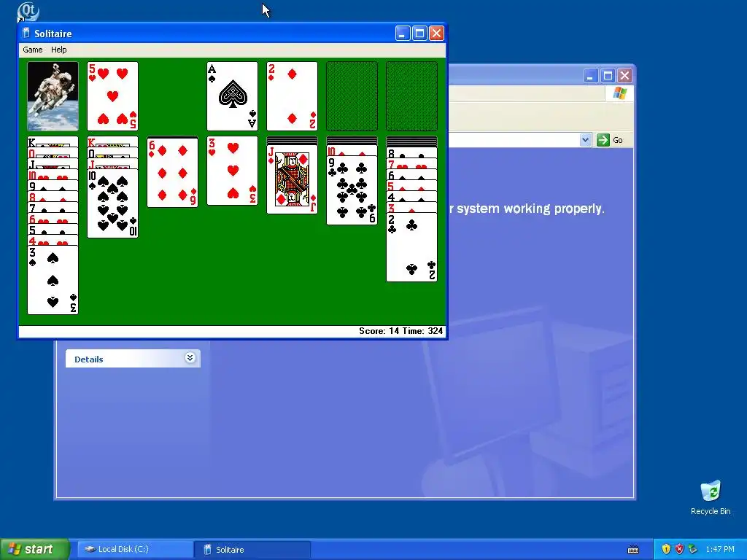
Task: Click the red security alert tray icon
Action: click(679, 550)
